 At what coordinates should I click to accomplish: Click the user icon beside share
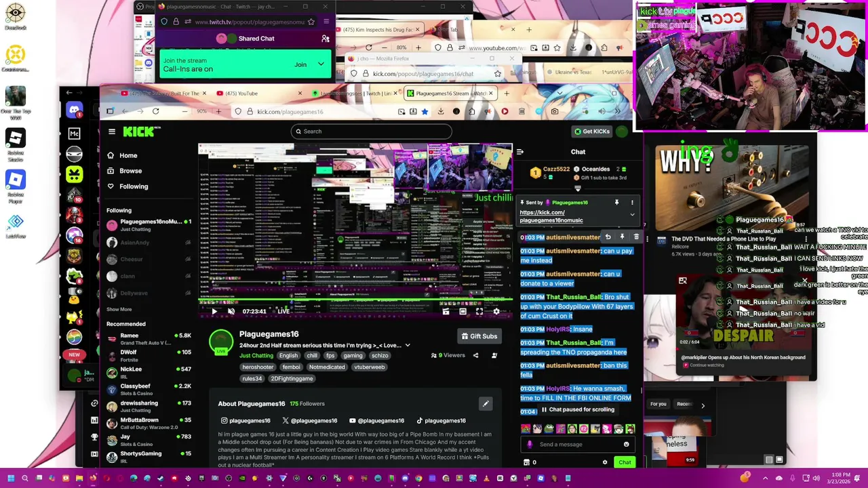coord(494,355)
